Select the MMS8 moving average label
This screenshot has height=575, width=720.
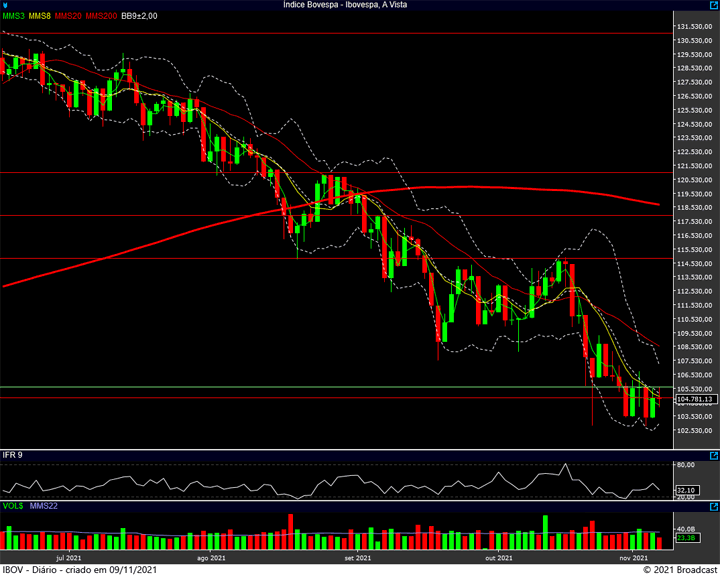pyautogui.click(x=39, y=16)
